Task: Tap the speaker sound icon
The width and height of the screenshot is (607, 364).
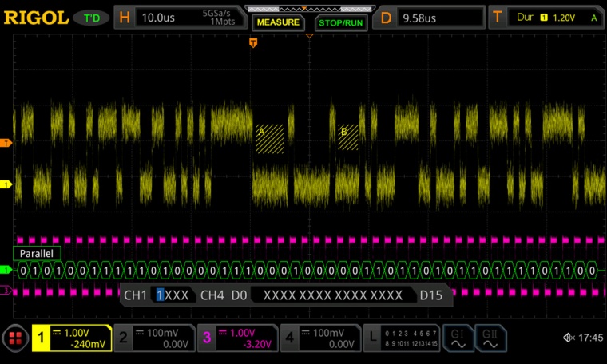Action: [x=568, y=338]
